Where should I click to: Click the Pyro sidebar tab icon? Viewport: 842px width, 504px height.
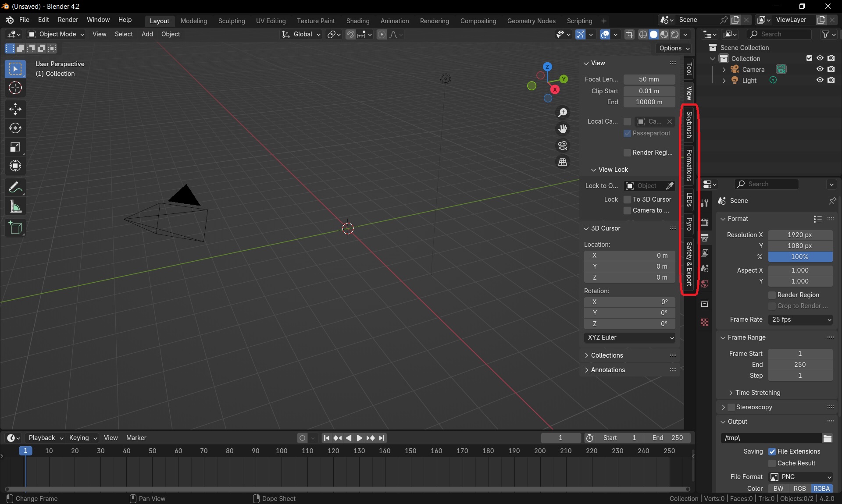[x=689, y=224]
